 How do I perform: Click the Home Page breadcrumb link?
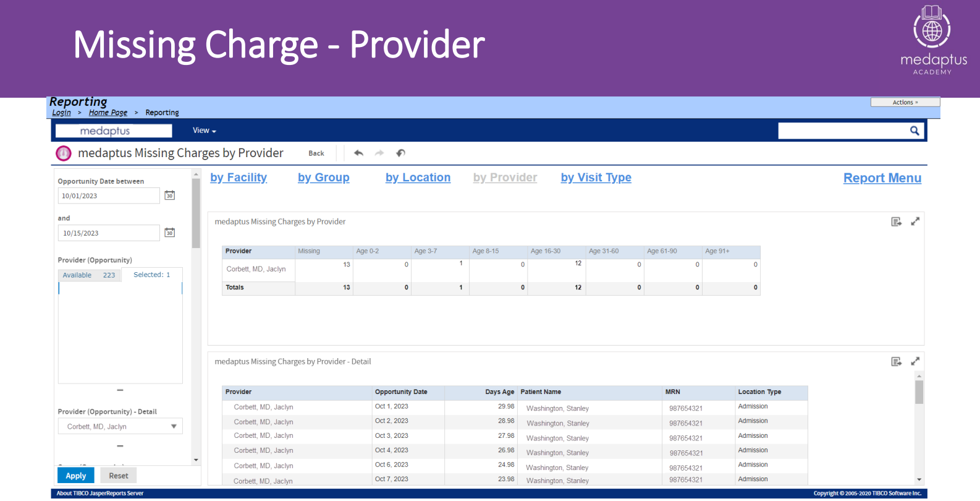click(x=108, y=113)
